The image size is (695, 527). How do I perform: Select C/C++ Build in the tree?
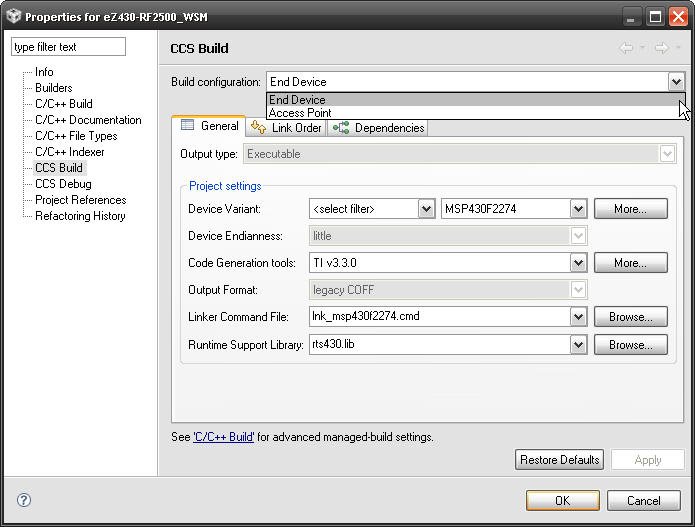click(x=64, y=104)
